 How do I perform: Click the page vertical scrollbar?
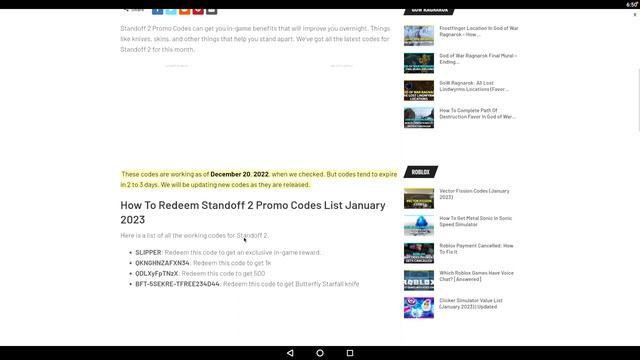tap(638, 100)
